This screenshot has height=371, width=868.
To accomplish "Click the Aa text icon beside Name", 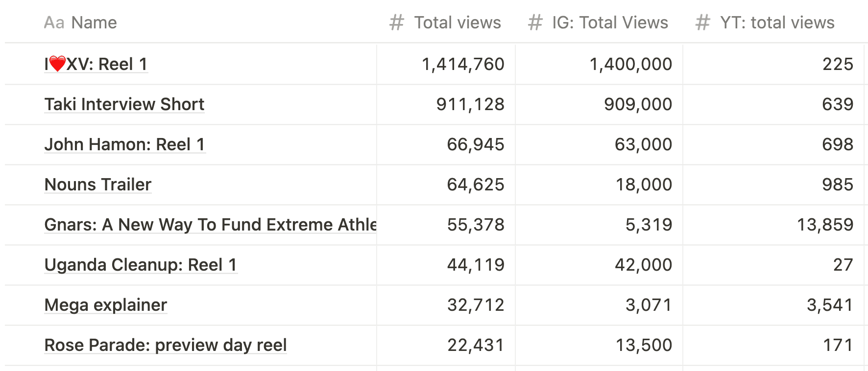I will [x=54, y=23].
